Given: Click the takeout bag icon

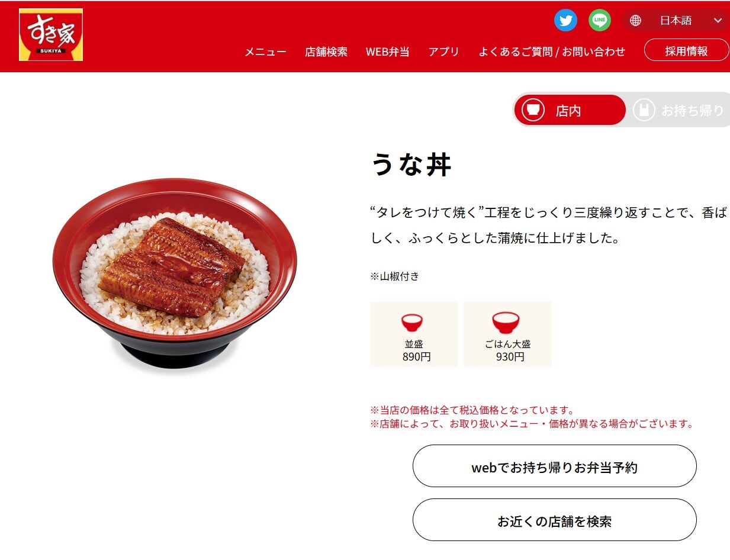Looking at the screenshot, I should 644,110.
